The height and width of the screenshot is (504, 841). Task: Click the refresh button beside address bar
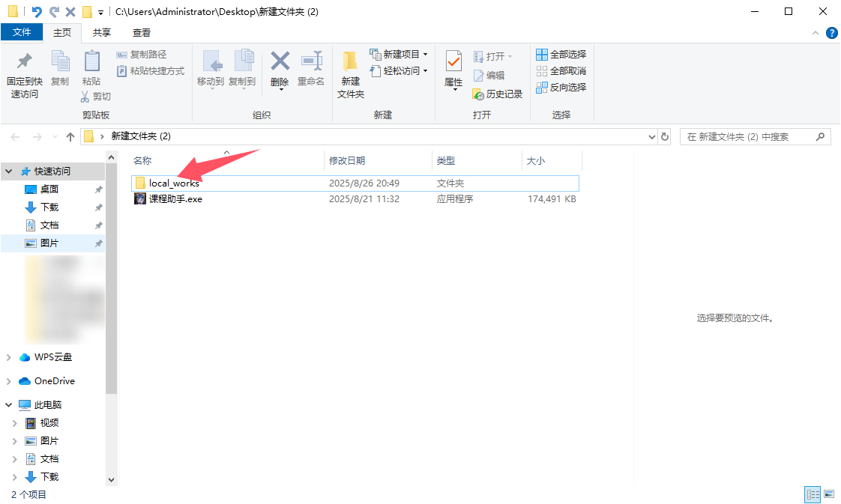pyautogui.click(x=665, y=136)
